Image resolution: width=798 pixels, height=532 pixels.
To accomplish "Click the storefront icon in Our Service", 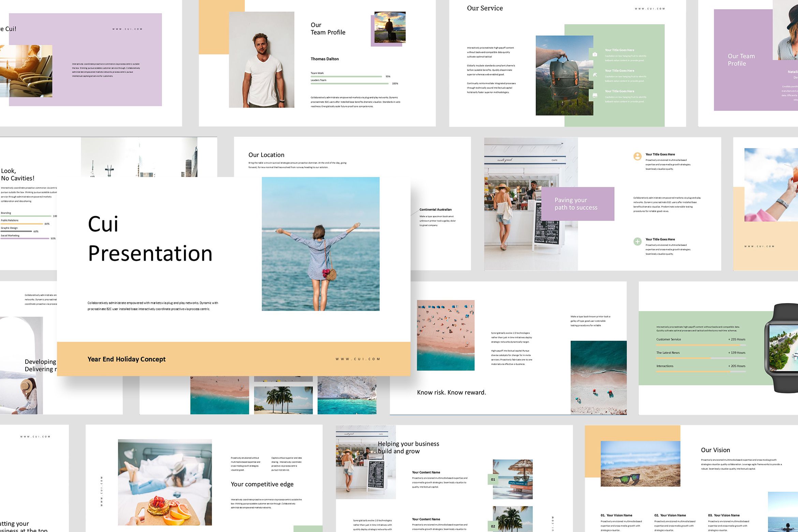I will [x=595, y=95].
